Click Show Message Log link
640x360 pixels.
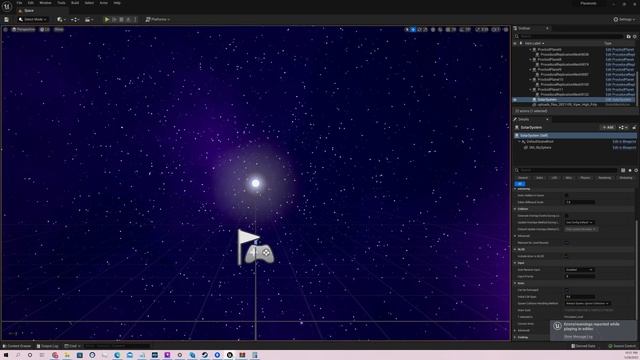coord(578,337)
